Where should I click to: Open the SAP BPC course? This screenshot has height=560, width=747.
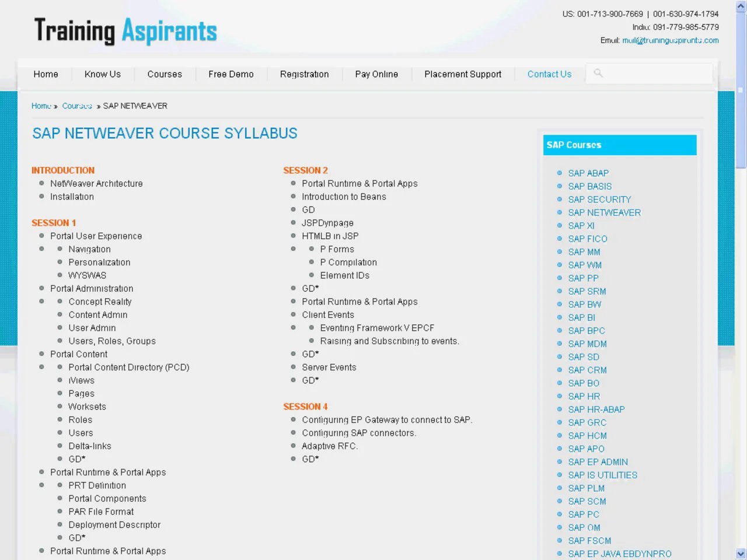click(x=587, y=331)
